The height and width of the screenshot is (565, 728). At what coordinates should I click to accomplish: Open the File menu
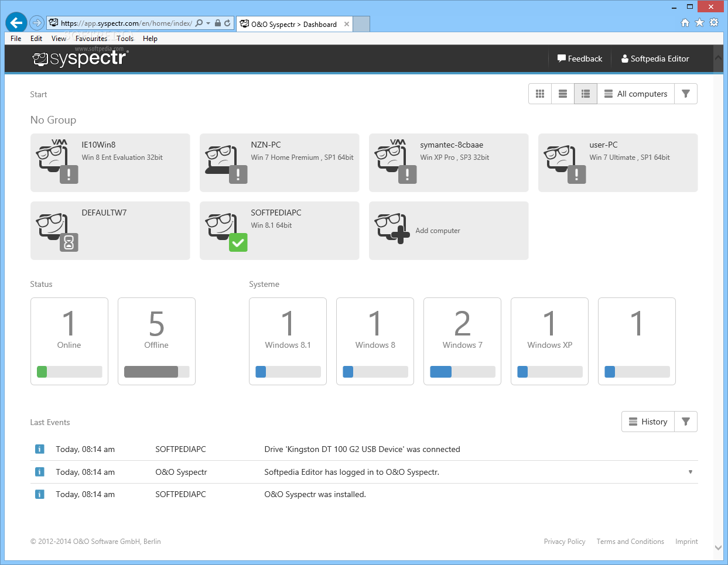click(16, 39)
